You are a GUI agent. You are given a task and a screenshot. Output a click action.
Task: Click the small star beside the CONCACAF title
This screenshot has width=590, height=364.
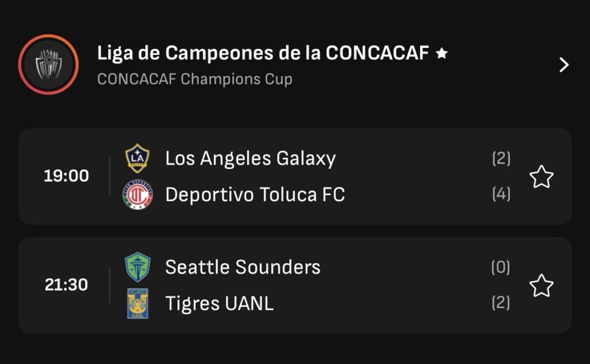point(442,54)
